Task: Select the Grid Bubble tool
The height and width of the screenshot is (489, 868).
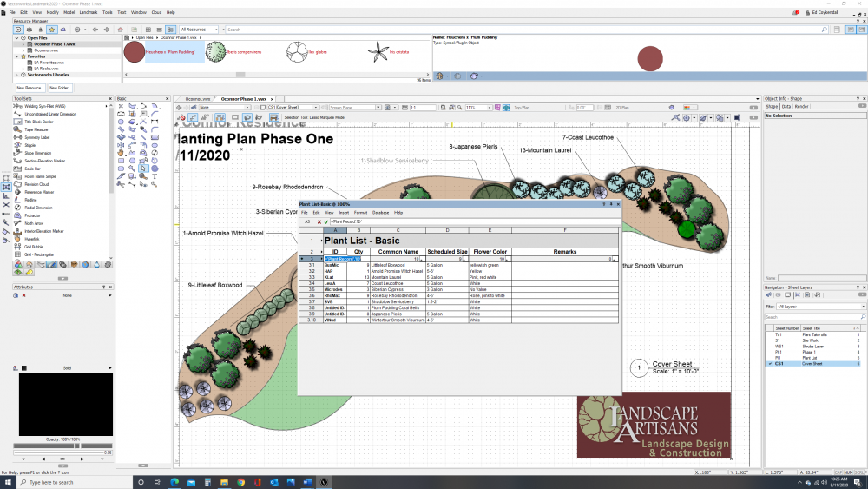Action: [x=35, y=247]
